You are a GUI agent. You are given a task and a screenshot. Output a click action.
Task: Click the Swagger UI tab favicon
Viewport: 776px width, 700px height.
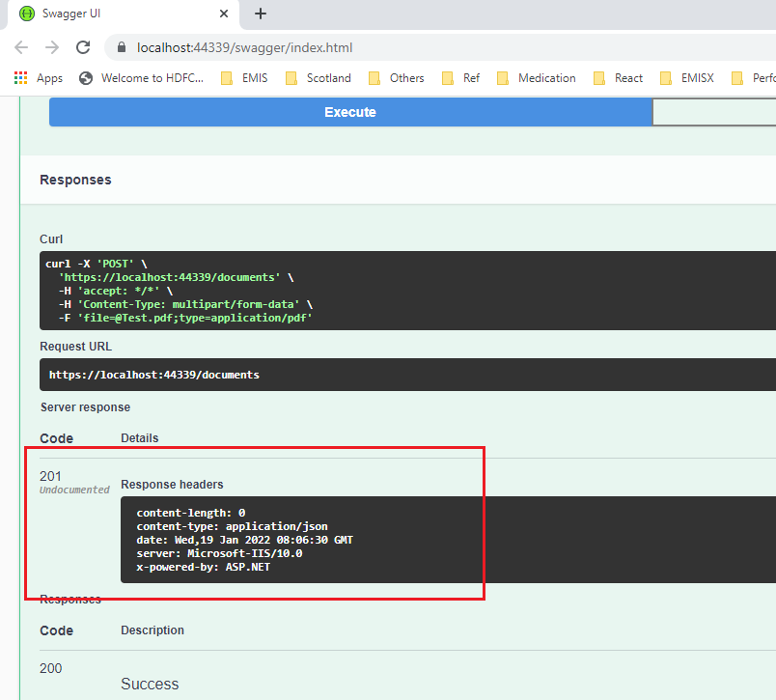point(26,14)
